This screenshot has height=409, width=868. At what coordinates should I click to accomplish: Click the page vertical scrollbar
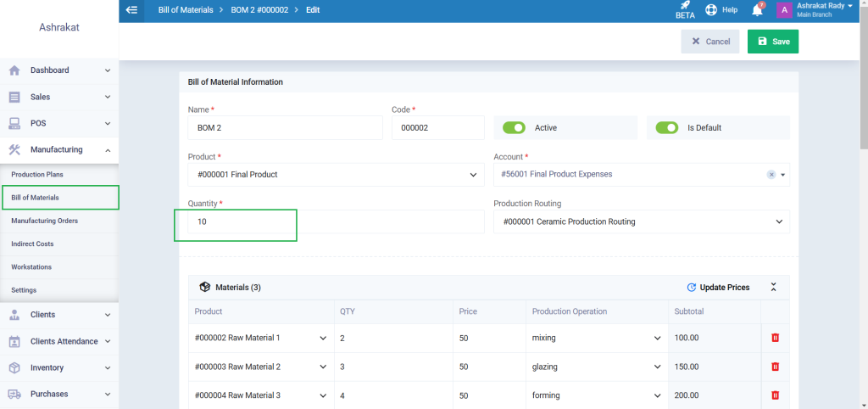tap(864, 77)
